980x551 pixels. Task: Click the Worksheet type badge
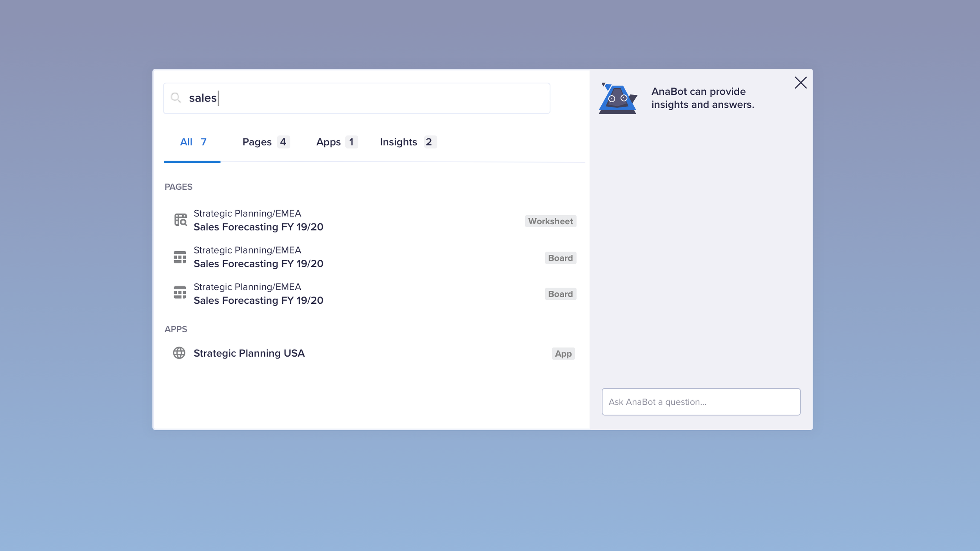(x=550, y=221)
